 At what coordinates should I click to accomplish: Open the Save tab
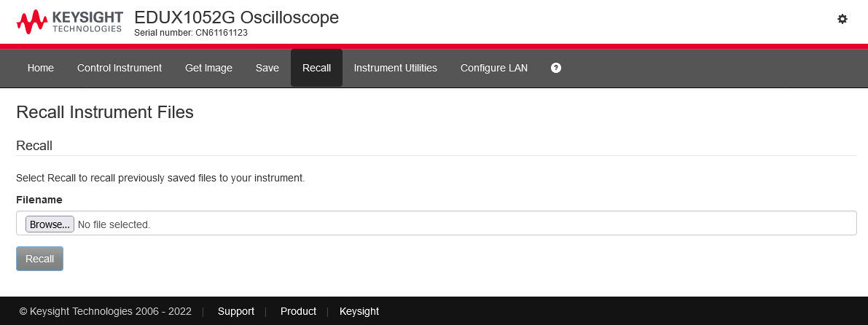(x=267, y=68)
